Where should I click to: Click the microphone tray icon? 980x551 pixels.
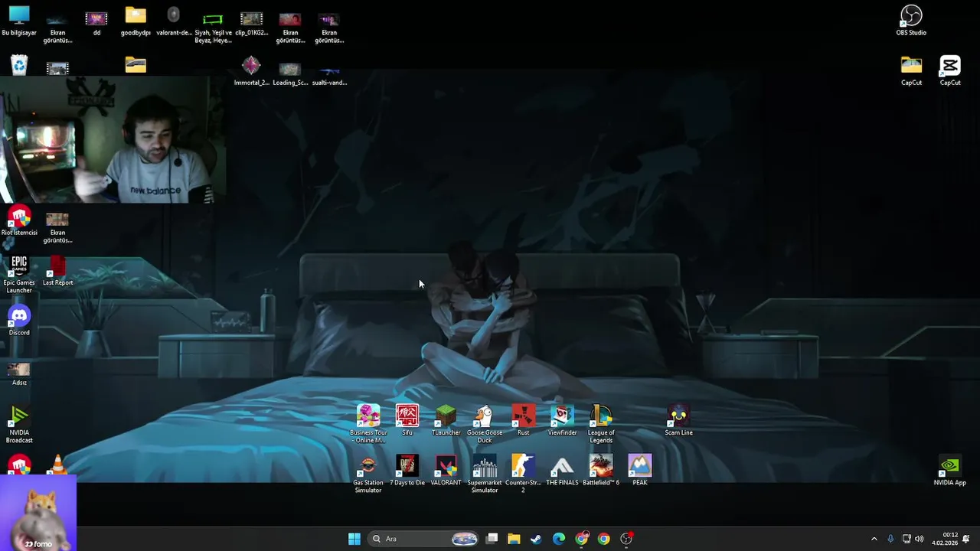(x=890, y=539)
